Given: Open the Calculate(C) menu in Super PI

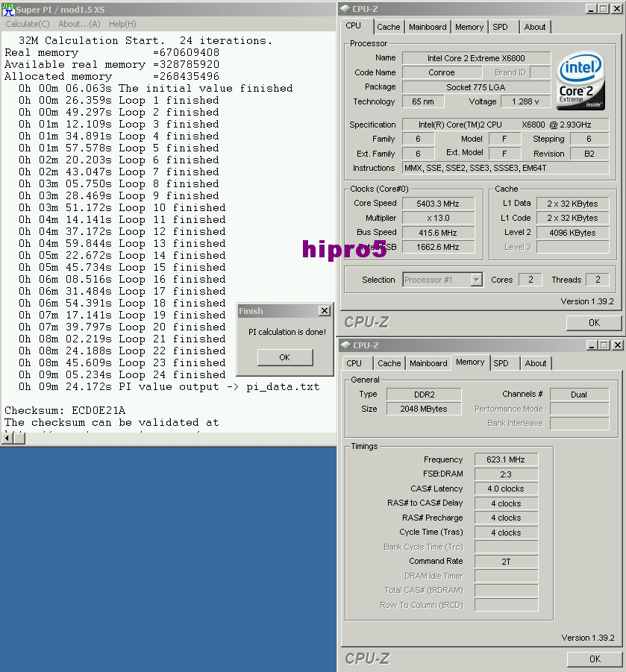Looking at the screenshot, I should [x=28, y=24].
